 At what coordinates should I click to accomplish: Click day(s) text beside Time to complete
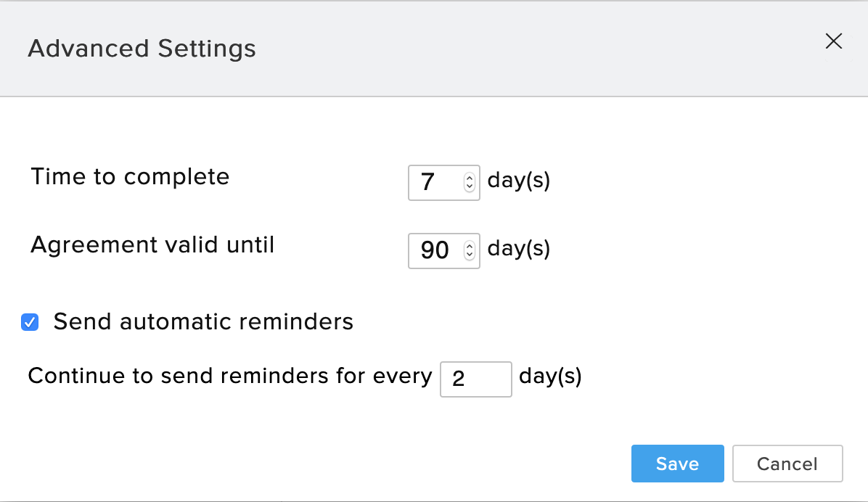519,180
